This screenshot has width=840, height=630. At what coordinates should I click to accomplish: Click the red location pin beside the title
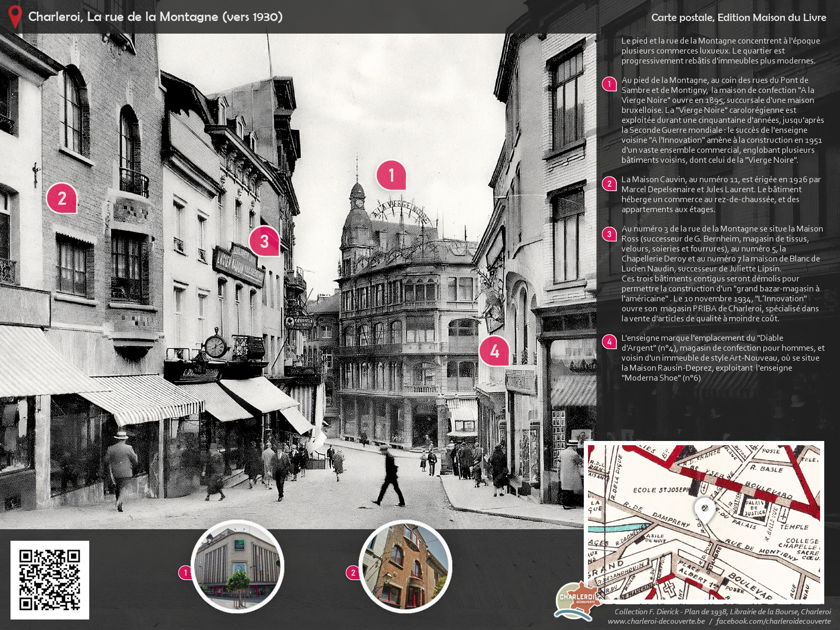[15, 16]
